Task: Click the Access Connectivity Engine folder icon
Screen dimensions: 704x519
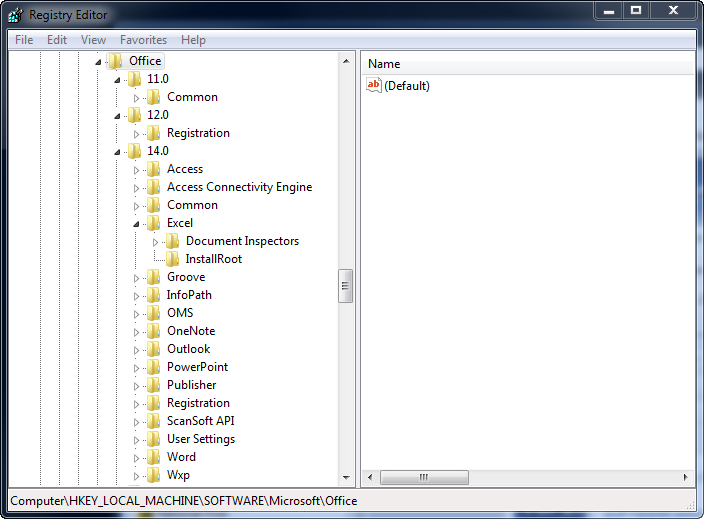Action: coord(154,187)
